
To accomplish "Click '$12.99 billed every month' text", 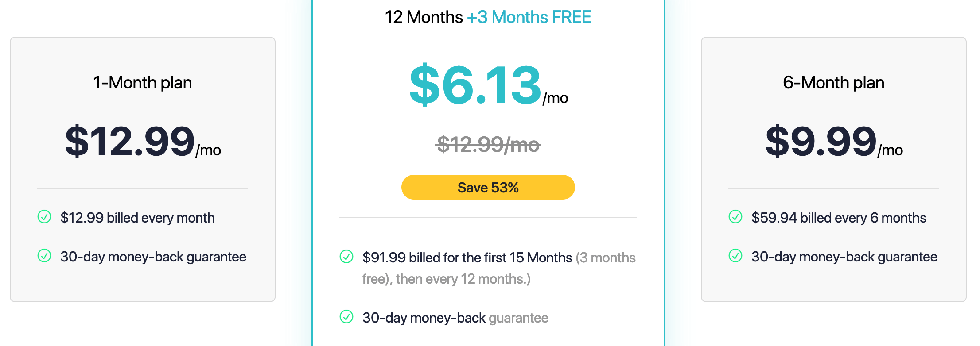I will tap(137, 218).
